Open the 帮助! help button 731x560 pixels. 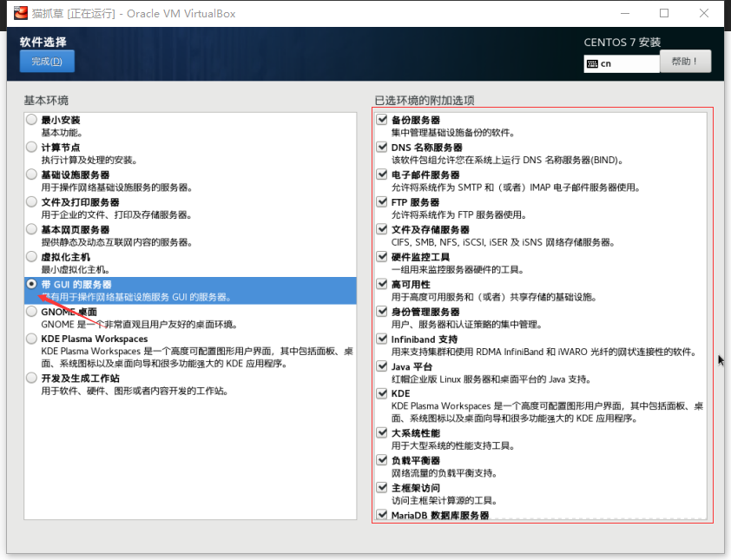pos(685,62)
